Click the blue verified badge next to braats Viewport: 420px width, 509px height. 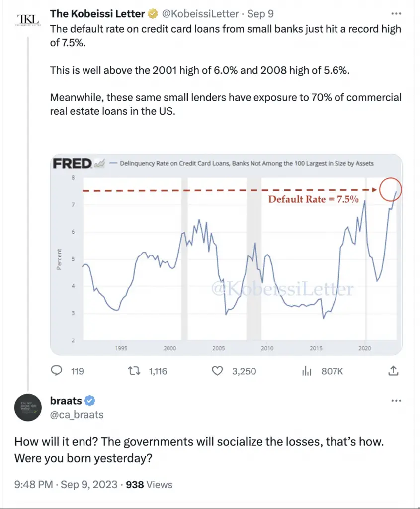90,401
